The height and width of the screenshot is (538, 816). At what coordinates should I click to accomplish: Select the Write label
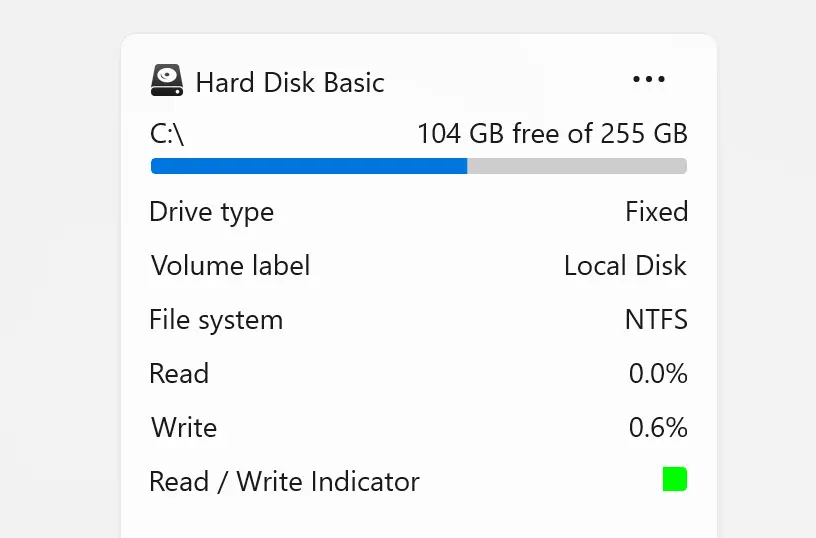click(184, 428)
